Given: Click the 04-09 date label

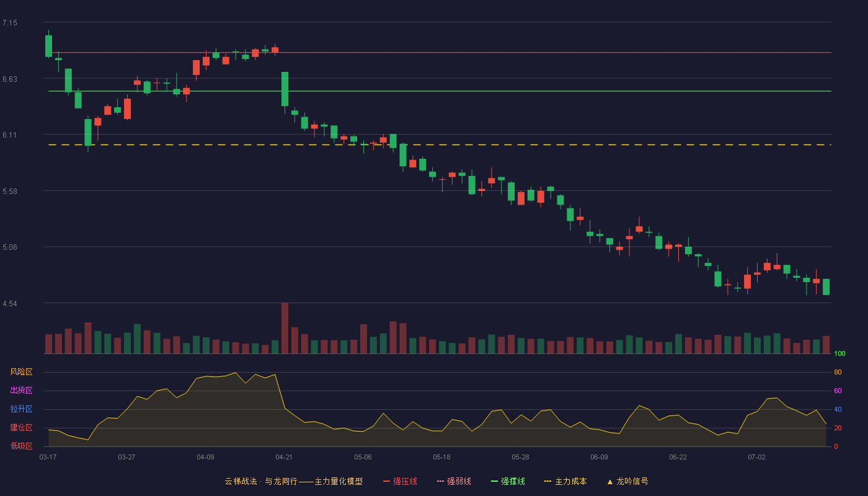Looking at the screenshot, I should coord(205,457).
